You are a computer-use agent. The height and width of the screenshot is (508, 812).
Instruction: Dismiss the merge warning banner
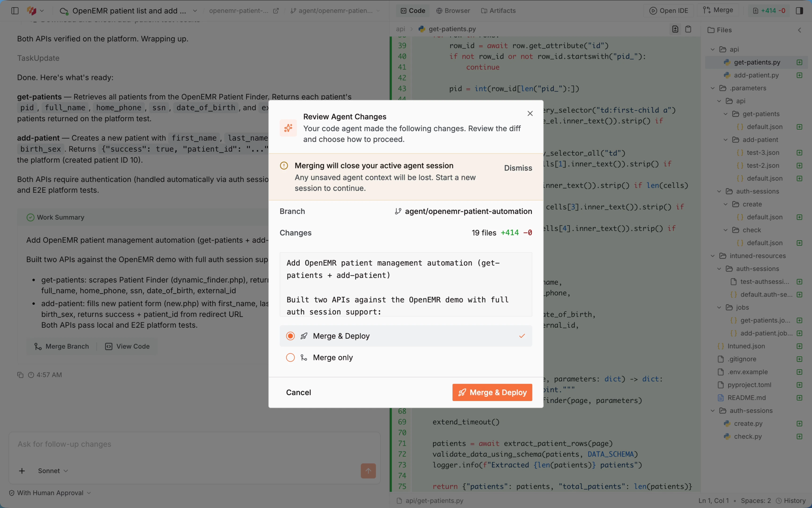[518, 168]
